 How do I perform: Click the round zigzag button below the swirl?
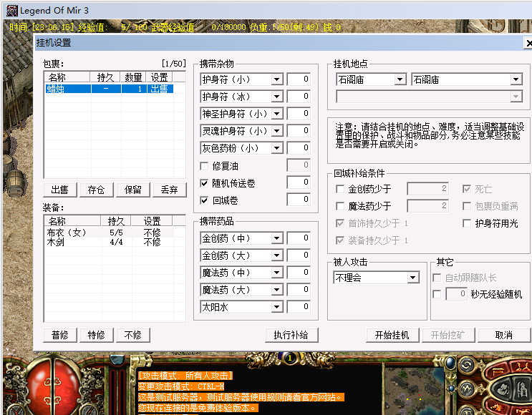click(467, 389)
